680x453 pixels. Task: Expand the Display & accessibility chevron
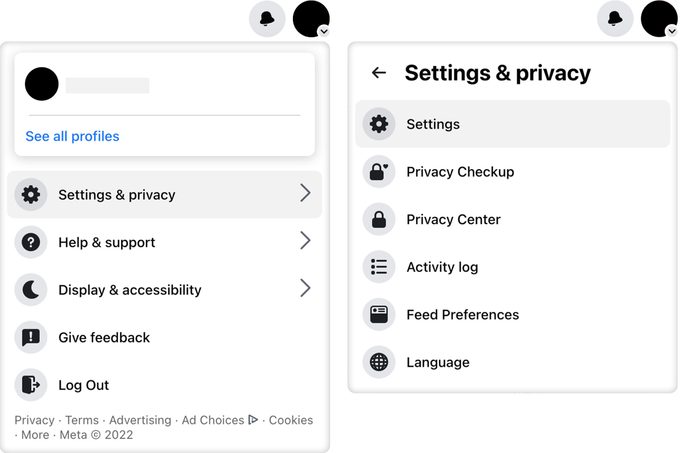[x=305, y=289]
